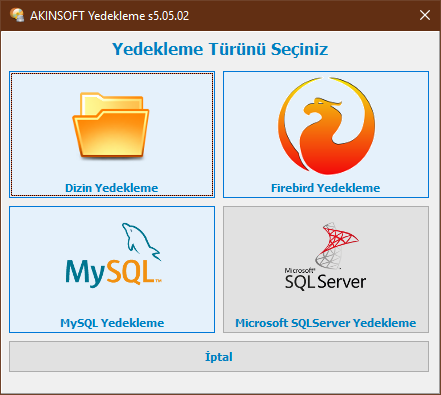Screen dimensions: 441x395
Task: Click the Microsoft SQLServer Yedekleme label
Action: click(x=326, y=323)
